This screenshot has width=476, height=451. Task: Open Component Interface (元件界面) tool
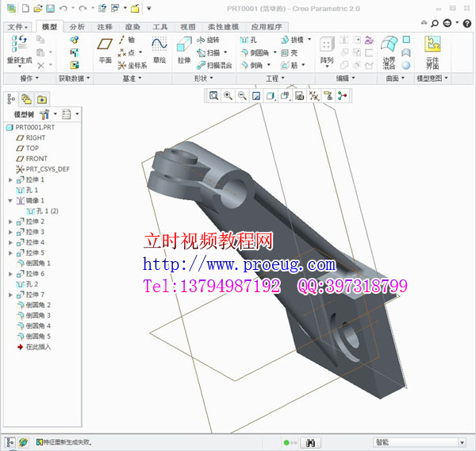[432, 52]
